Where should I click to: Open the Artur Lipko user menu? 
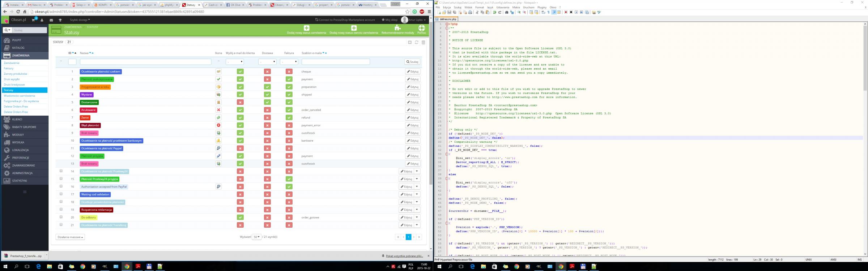pyautogui.click(x=413, y=20)
